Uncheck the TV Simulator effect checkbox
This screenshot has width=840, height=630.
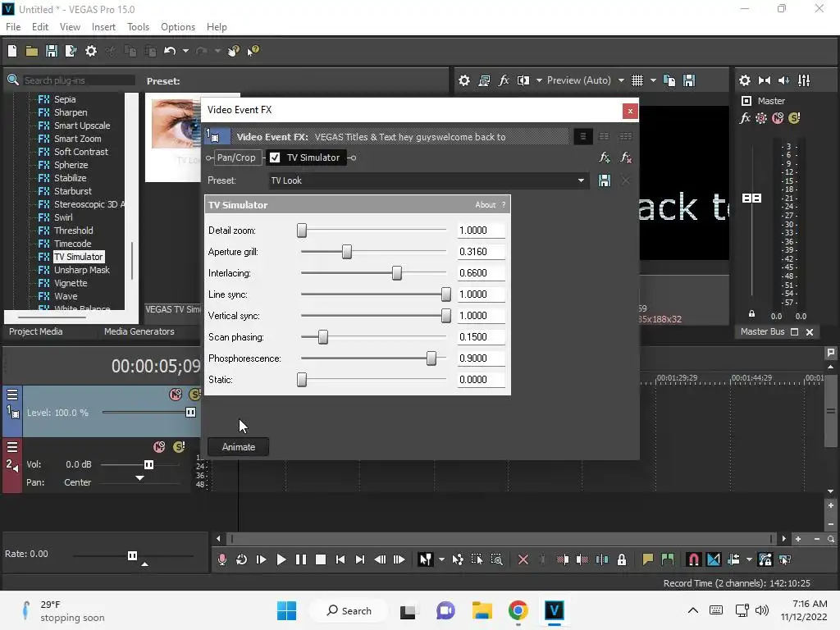[x=275, y=157]
